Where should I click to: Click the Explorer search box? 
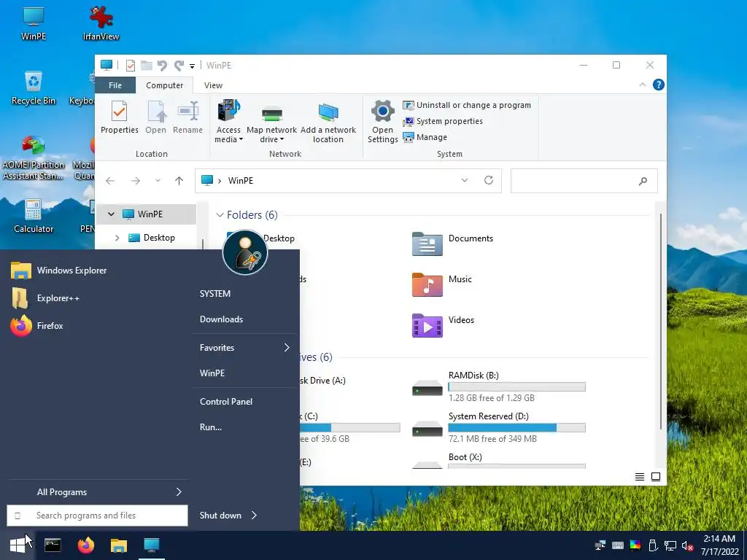click(584, 181)
